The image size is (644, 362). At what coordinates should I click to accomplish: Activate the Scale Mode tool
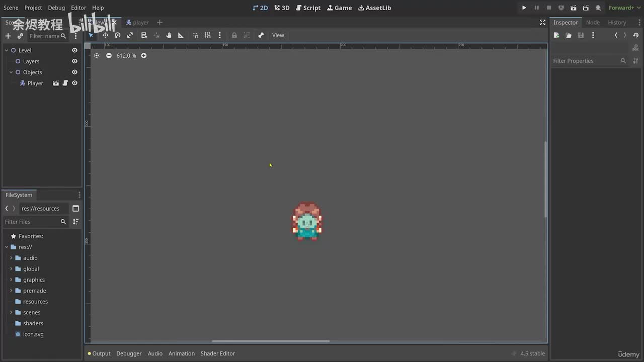[130, 35]
